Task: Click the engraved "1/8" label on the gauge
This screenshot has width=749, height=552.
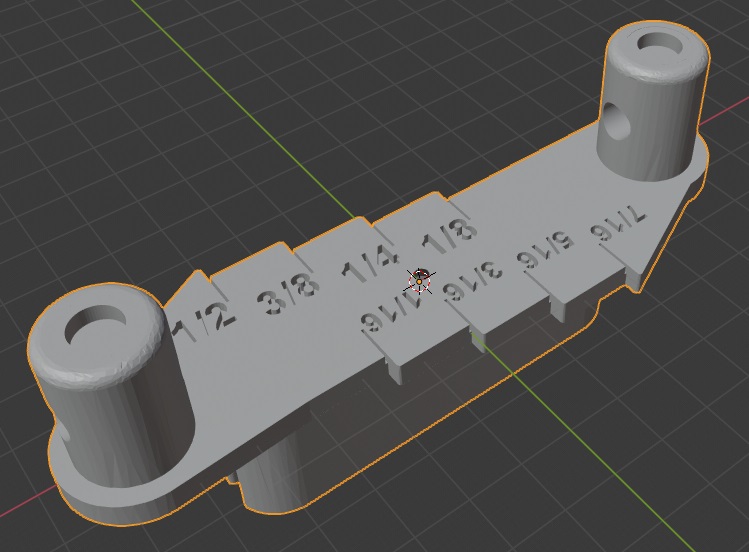Action: click(x=449, y=234)
